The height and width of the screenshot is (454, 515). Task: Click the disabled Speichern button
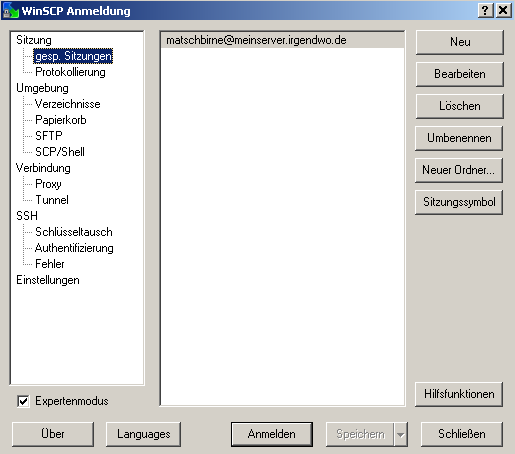(360, 434)
